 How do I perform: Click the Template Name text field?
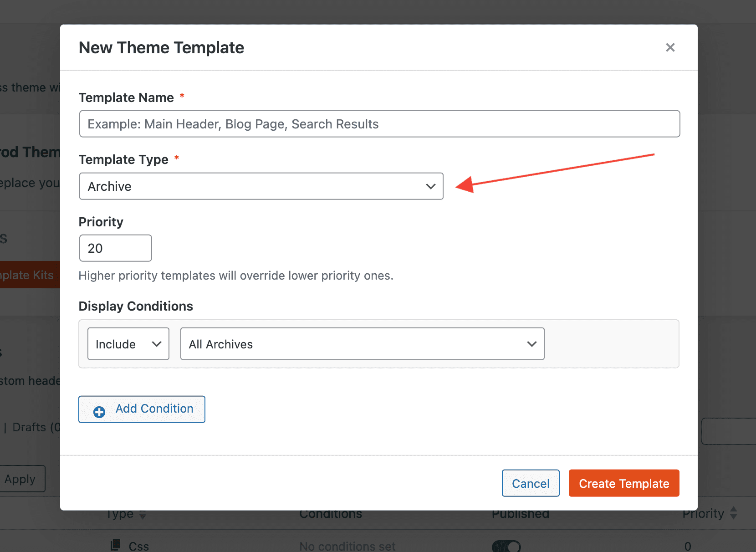379,124
